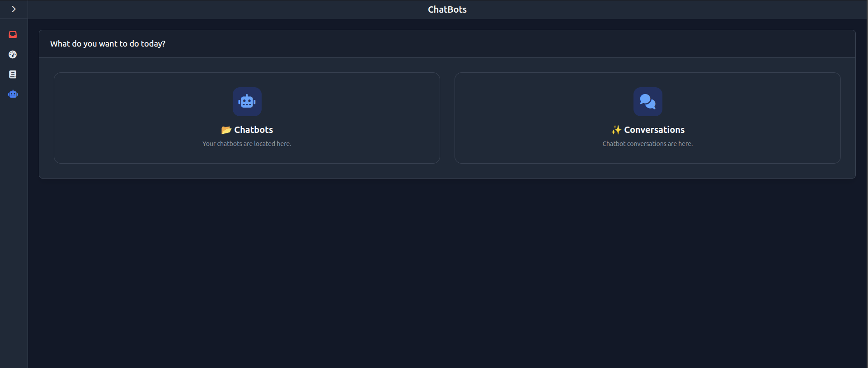Open the red inbox icon in the sidebar
868x368 pixels.
pyautogui.click(x=13, y=34)
